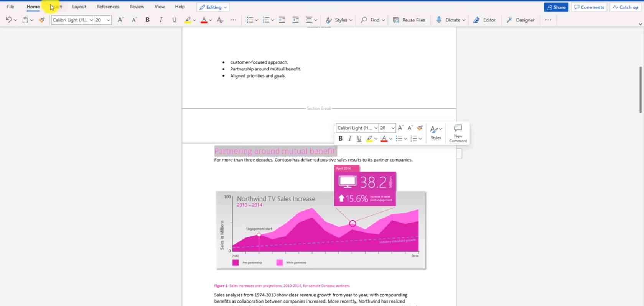The height and width of the screenshot is (306, 644).
Task: Decrease indent in the ribbon
Action: click(282, 20)
